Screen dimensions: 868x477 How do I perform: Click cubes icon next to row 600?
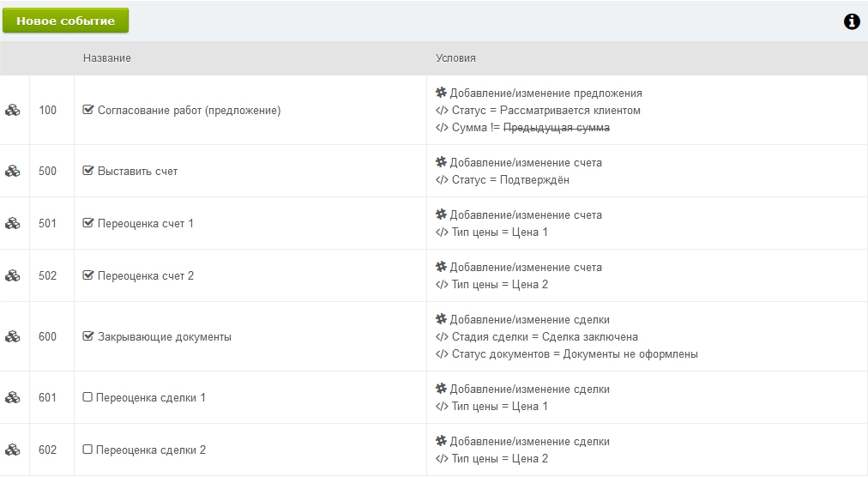13,336
